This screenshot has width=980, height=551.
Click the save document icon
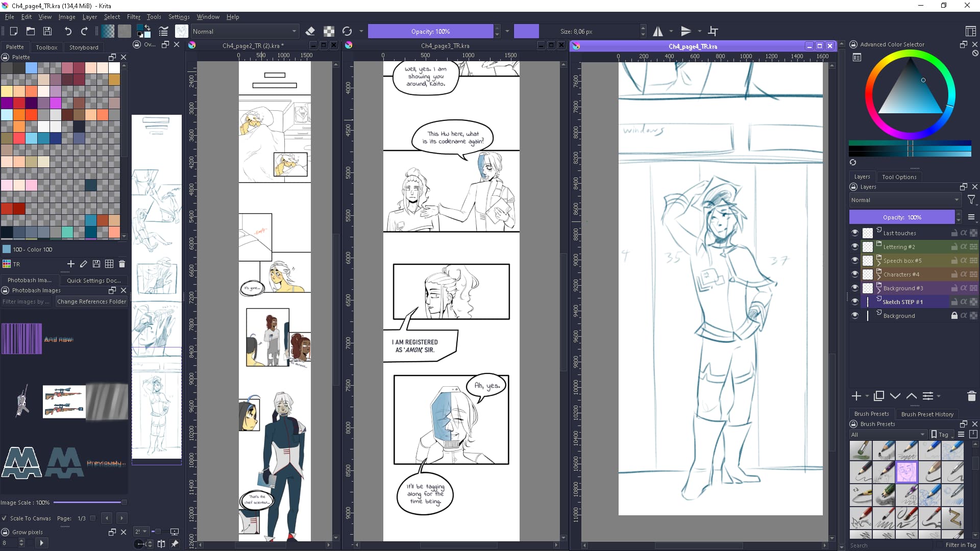(47, 32)
